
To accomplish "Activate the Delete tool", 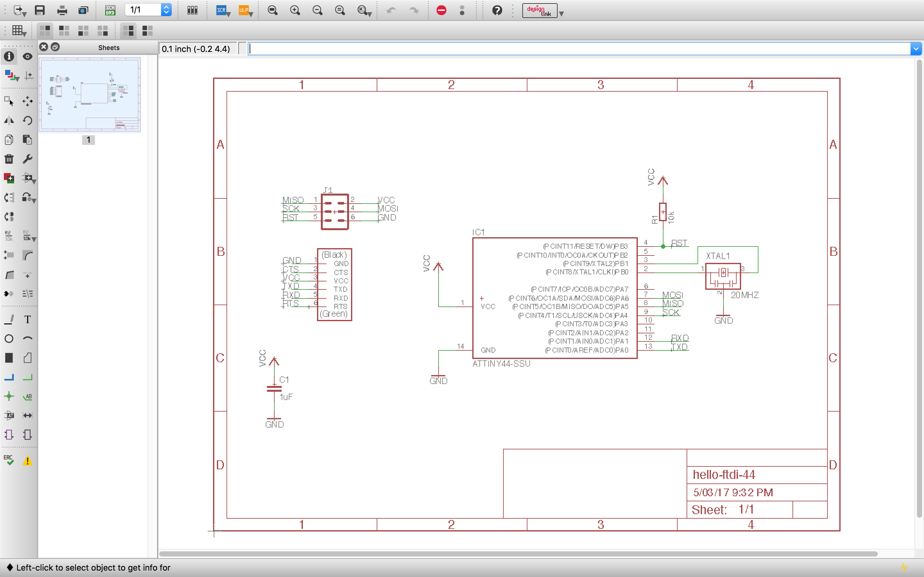I will point(9,159).
